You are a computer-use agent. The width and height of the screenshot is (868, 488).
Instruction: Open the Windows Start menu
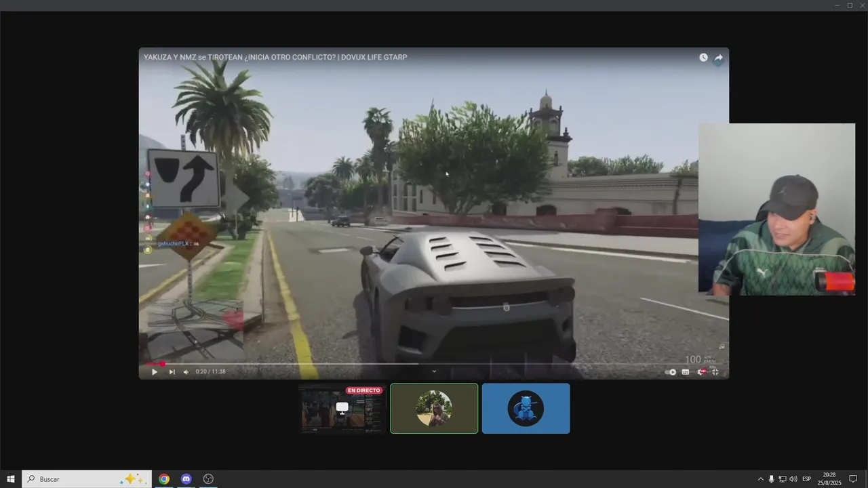[x=11, y=479]
